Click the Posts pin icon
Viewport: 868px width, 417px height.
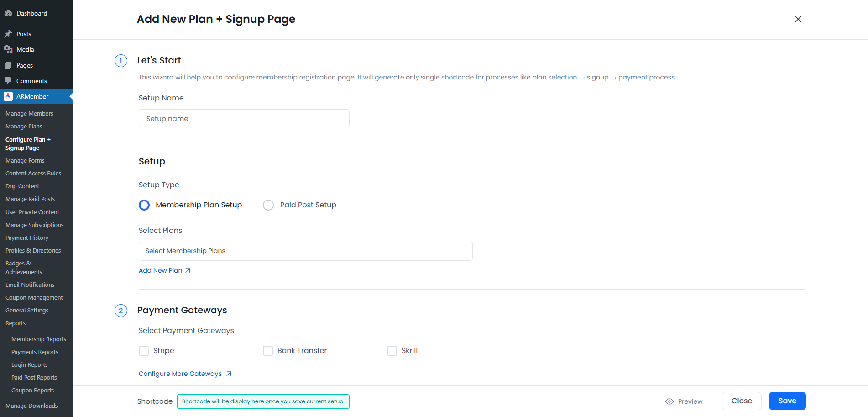coord(8,34)
